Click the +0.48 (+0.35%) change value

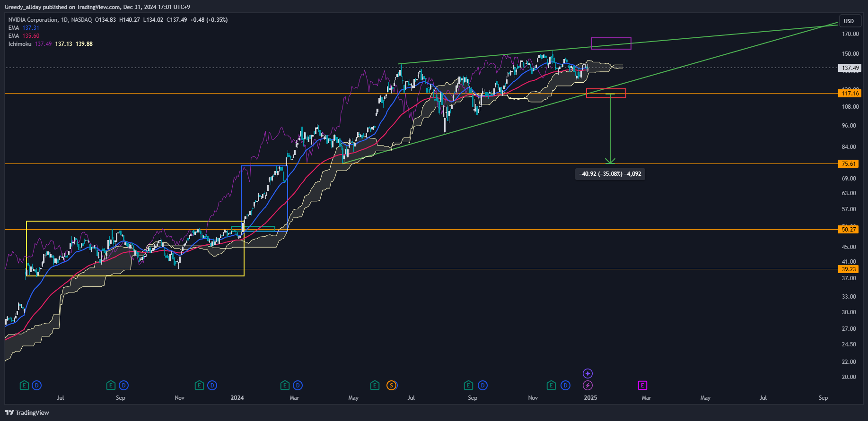point(209,20)
